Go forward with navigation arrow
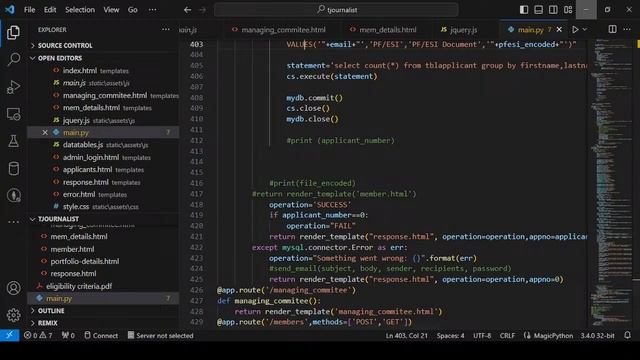This screenshot has height=360, width=640. tap(202, 10)
